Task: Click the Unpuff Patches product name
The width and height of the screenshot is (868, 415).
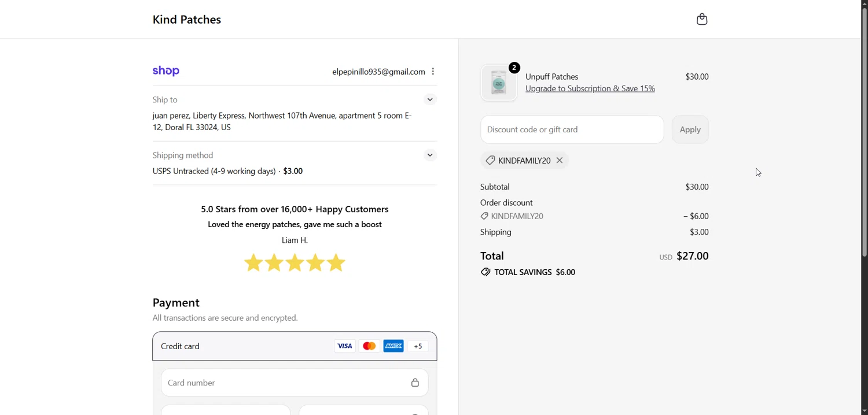Action: (x=552, y=76)
